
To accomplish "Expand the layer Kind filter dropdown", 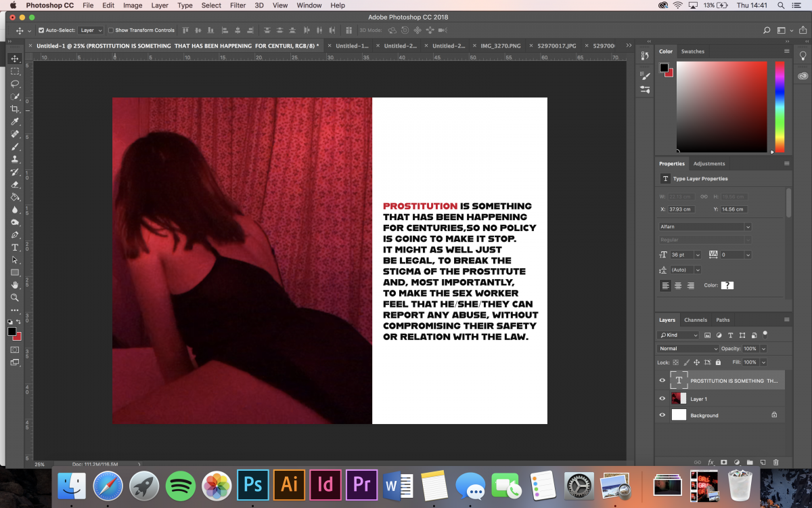I will coord(679,335).
